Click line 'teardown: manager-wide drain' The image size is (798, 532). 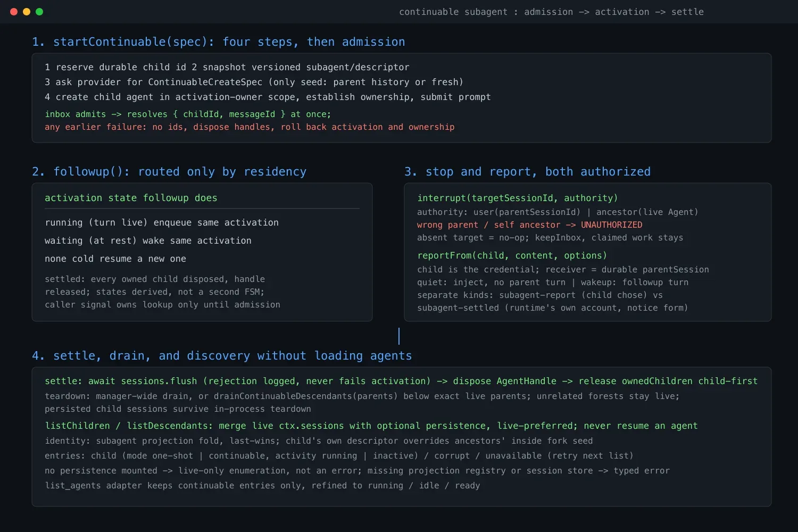click(362, 396)
